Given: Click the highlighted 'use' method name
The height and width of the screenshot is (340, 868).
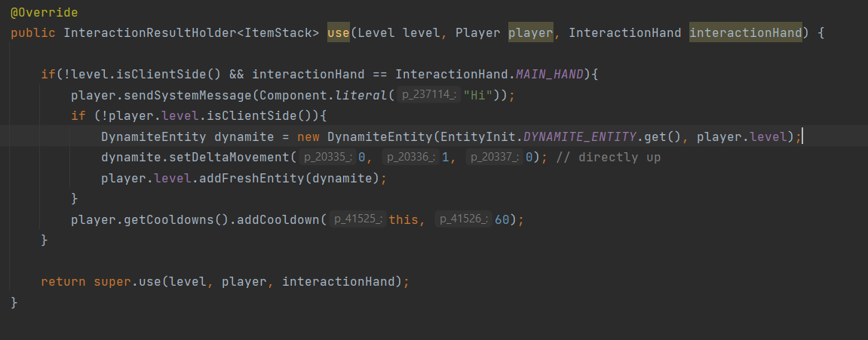Looking at the screenshot, I should tap(339, 32).
